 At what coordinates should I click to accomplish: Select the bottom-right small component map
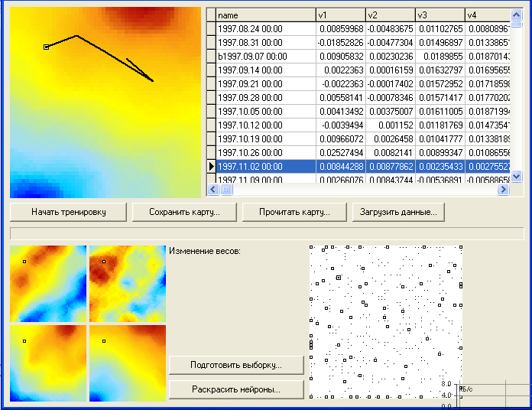point(127,363)
